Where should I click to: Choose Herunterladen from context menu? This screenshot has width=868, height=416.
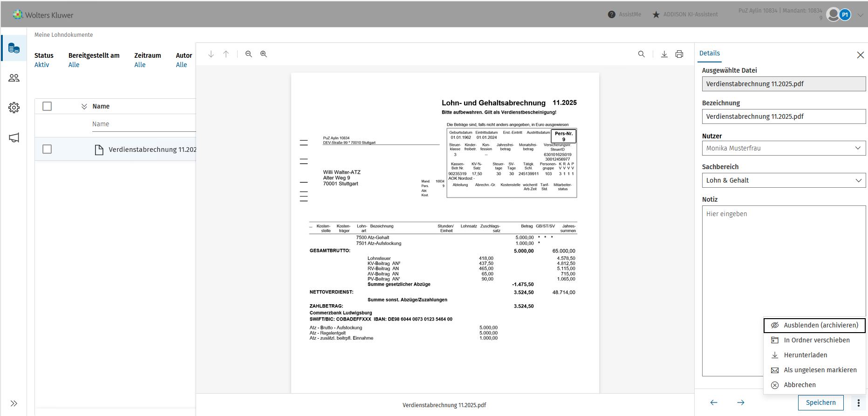click(x=814, y=355)
